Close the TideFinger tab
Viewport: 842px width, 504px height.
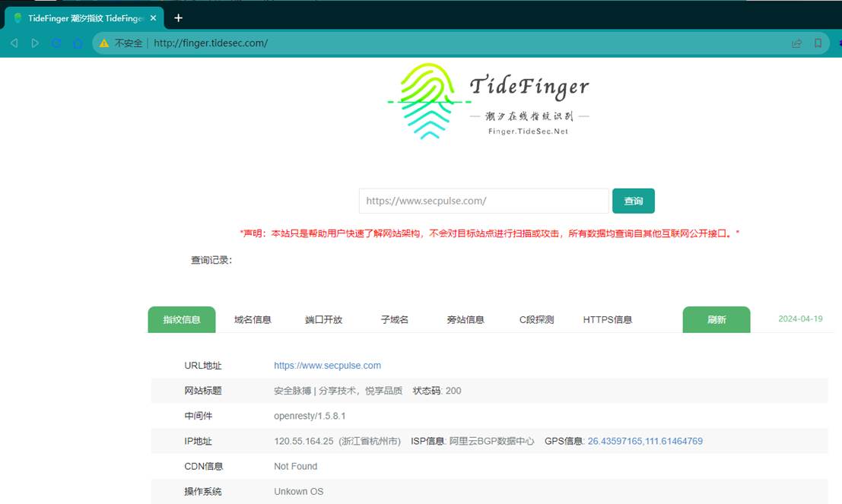click(x=154, y=18)
